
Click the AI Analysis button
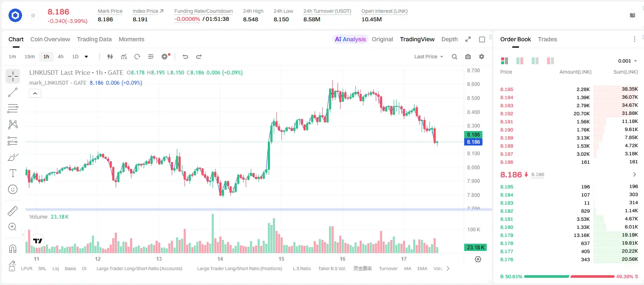350,39
